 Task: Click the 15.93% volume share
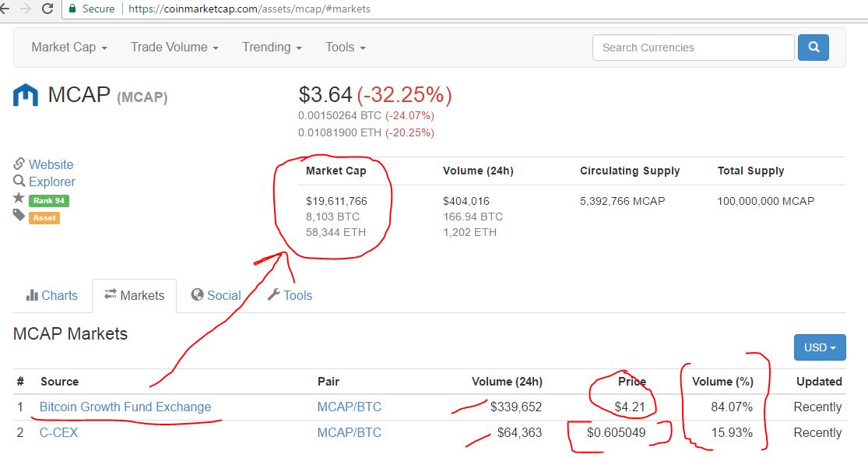732,432
